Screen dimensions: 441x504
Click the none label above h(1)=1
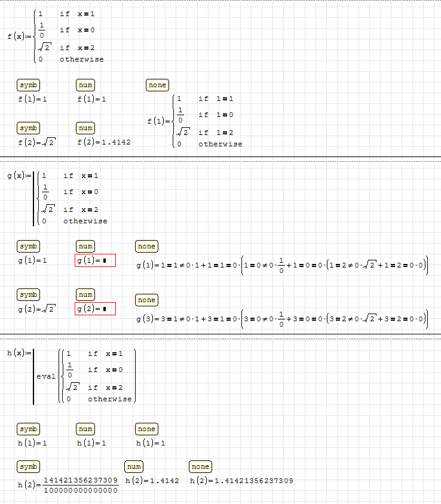pyautogui.click(x=146, y=429)
